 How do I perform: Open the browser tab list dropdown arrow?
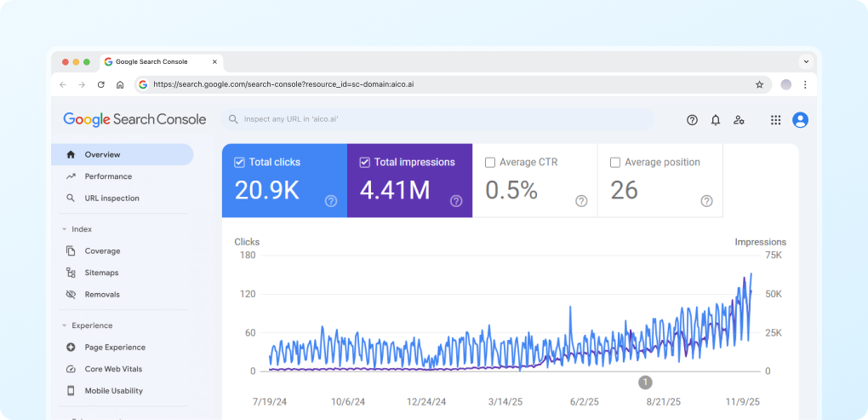(x=805, y=61)
